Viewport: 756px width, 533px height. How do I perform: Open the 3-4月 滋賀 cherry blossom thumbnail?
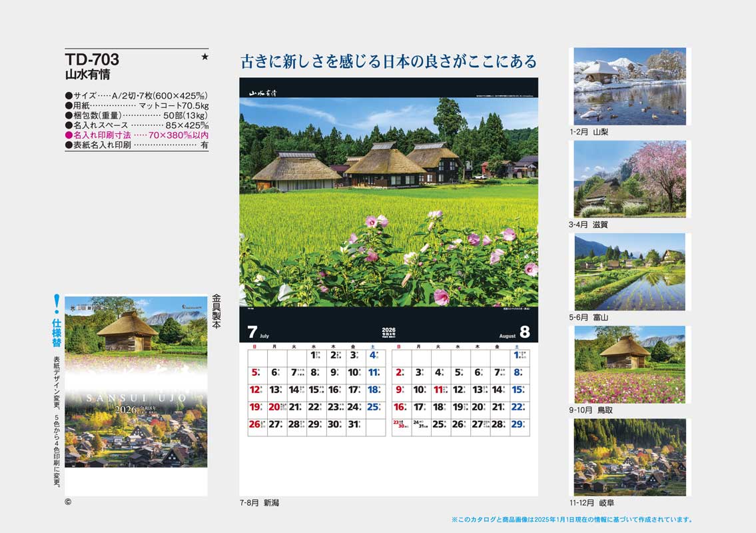[629, 179]
